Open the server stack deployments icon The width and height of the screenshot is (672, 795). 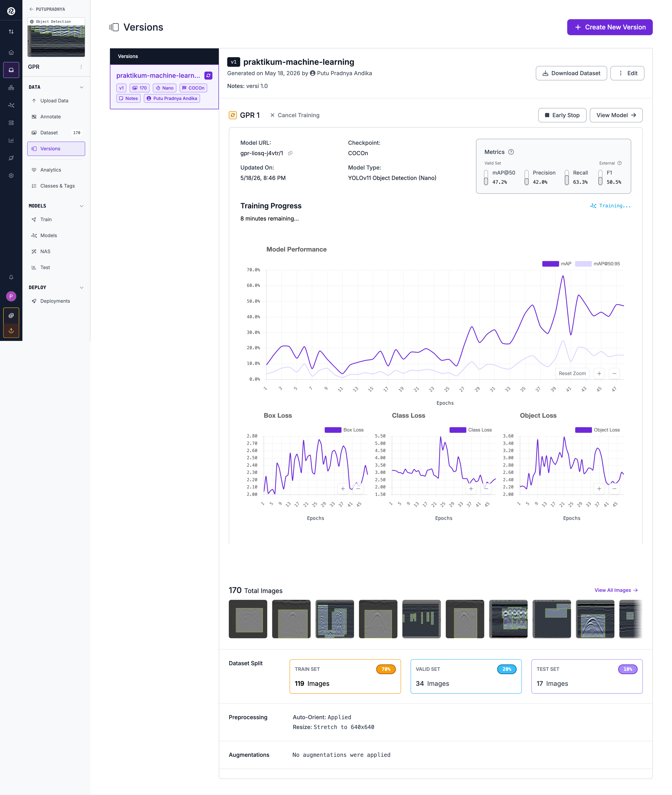click(11, 123)
